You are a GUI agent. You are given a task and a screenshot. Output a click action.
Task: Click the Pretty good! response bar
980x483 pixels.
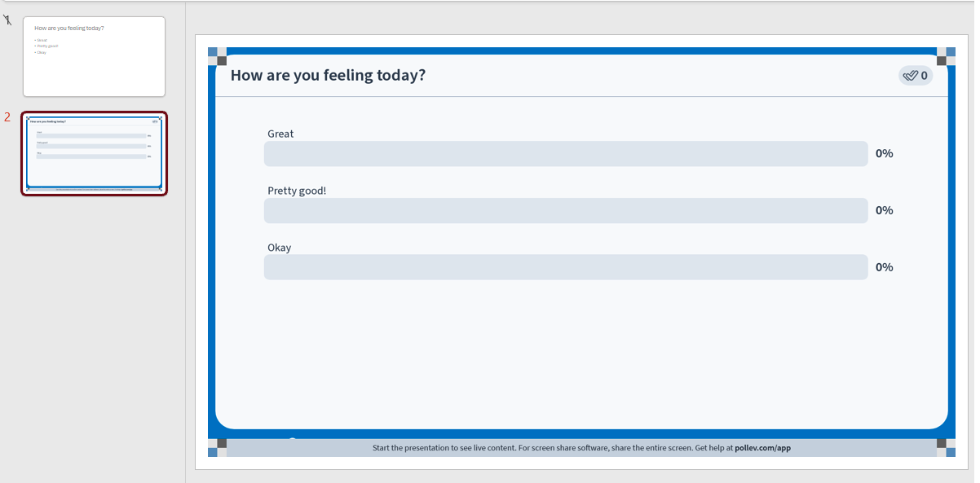pyautogui.click(x=566, y=211)
